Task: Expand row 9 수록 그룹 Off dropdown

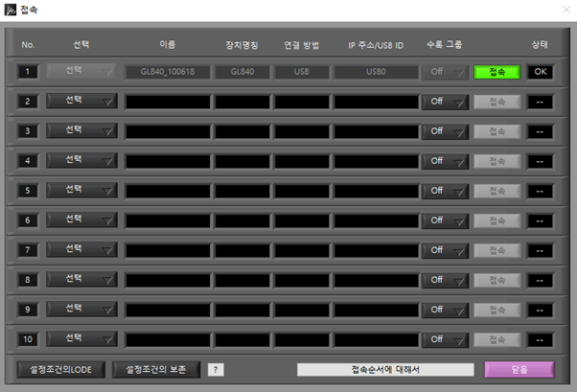Action: coord(445,311)
